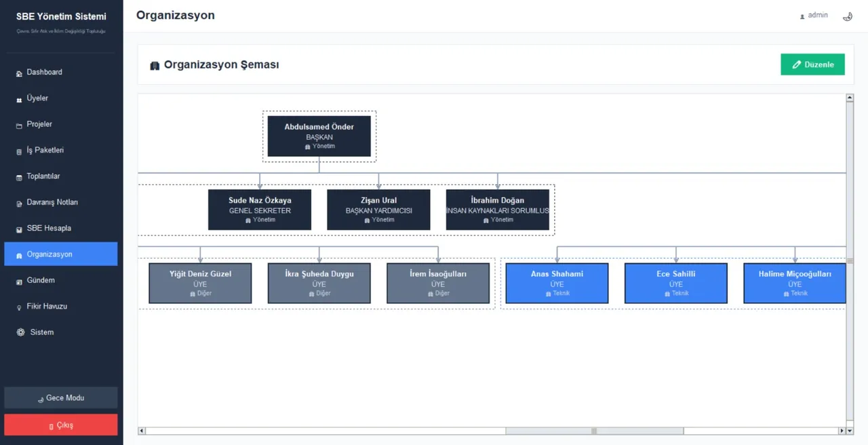Click the red Çıkış logout button
Viewport: 868px width, 445px height.
[60, 425]
